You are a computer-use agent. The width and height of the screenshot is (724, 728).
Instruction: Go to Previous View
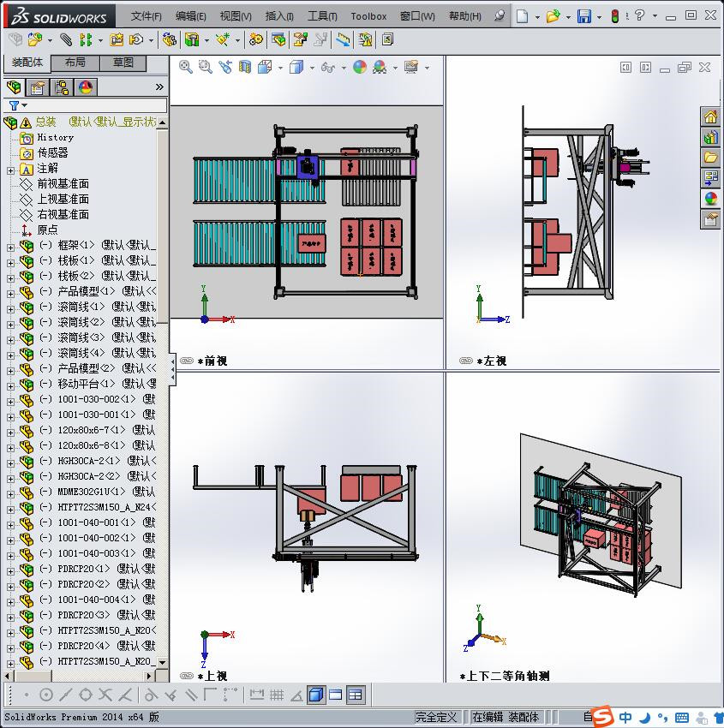coord(225,68)
